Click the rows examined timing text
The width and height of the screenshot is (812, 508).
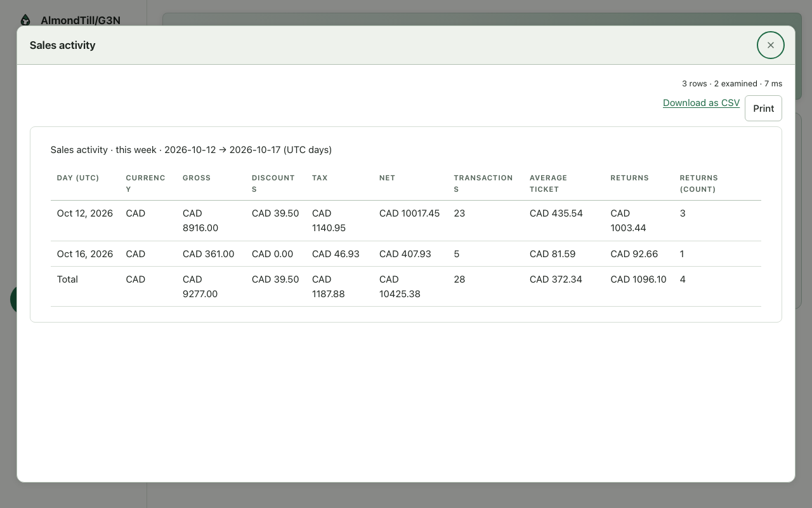(732, 84)
